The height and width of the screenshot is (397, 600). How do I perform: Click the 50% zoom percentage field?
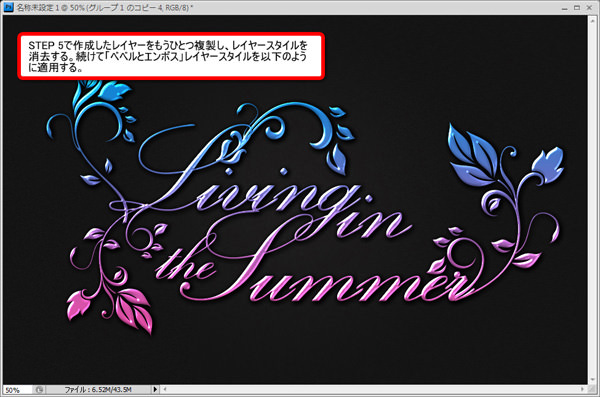coord(17,390)
